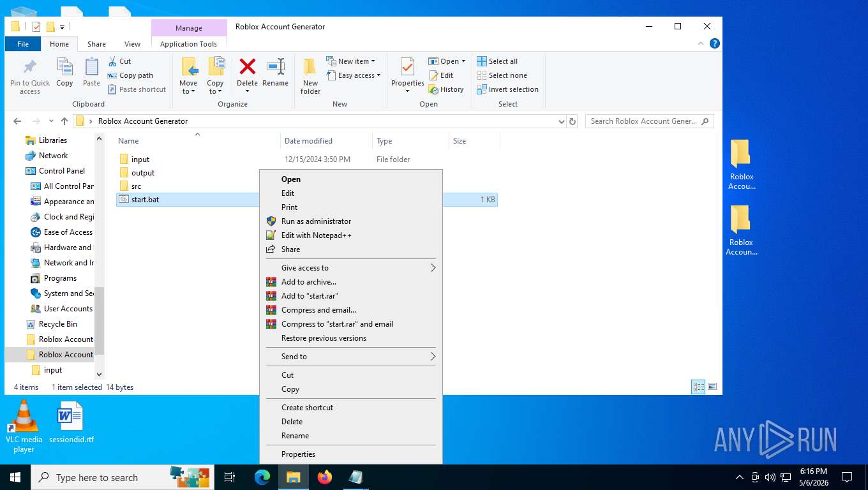Open the Properties ribbon icon
The image size is (868, 490).
(407, 66)
